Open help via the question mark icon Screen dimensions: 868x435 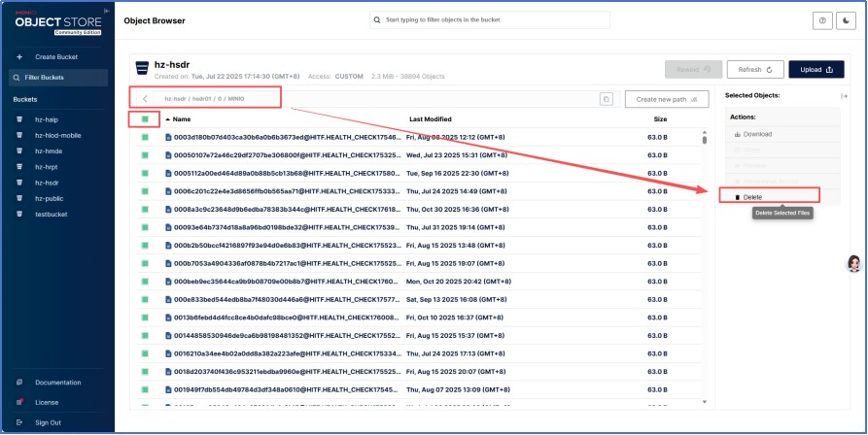pyautogui.click(x=822, y=20)
